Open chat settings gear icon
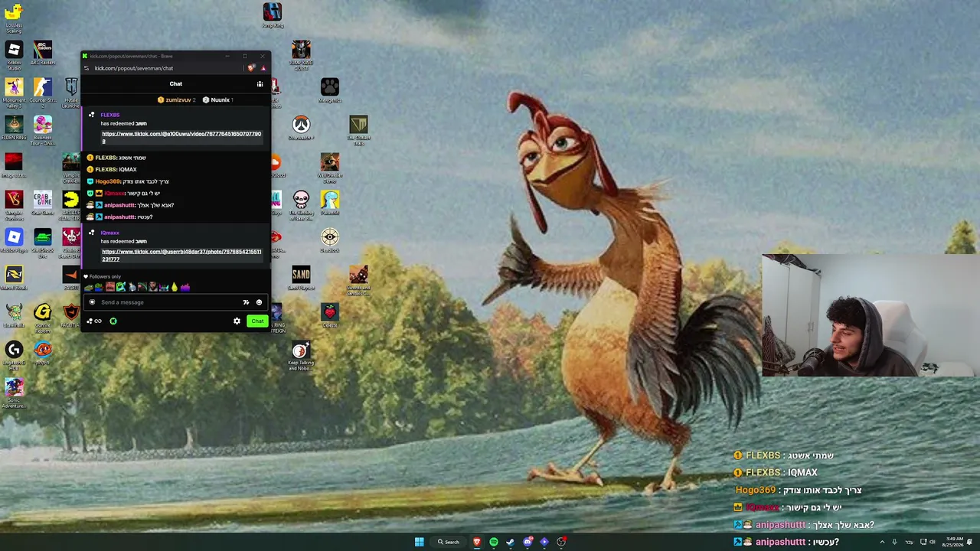The width and height of the screenshot is (980, 551). point(237,321)
